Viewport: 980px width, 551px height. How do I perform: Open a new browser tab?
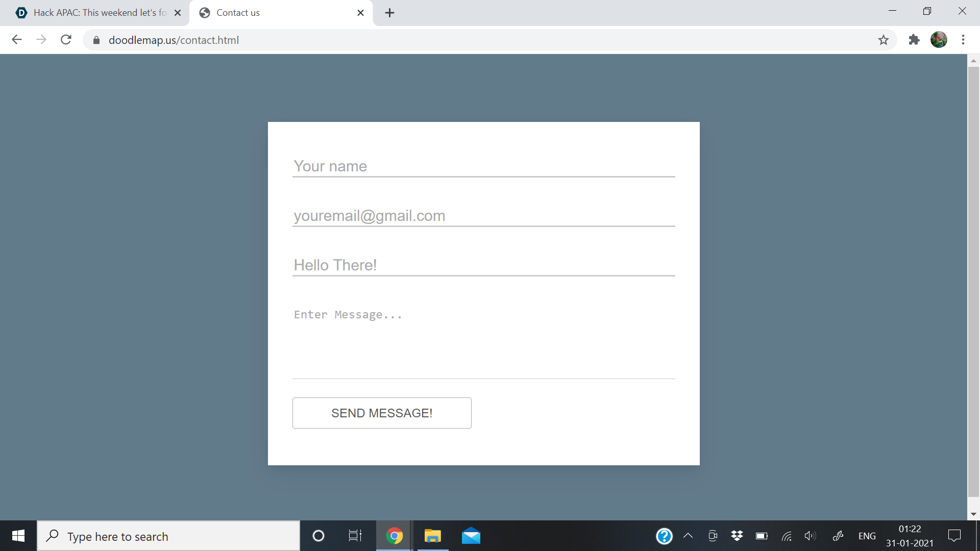(x=389, y=13)
